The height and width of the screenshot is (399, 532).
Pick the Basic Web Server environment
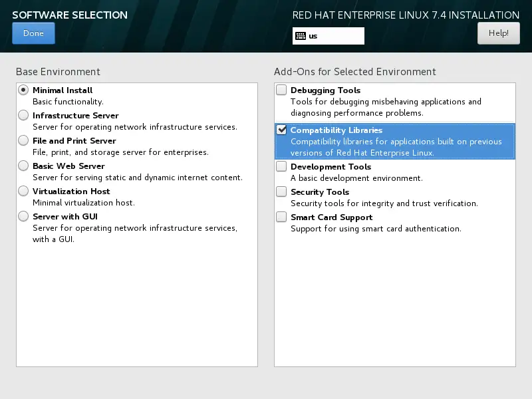click(x=23, y=166)
